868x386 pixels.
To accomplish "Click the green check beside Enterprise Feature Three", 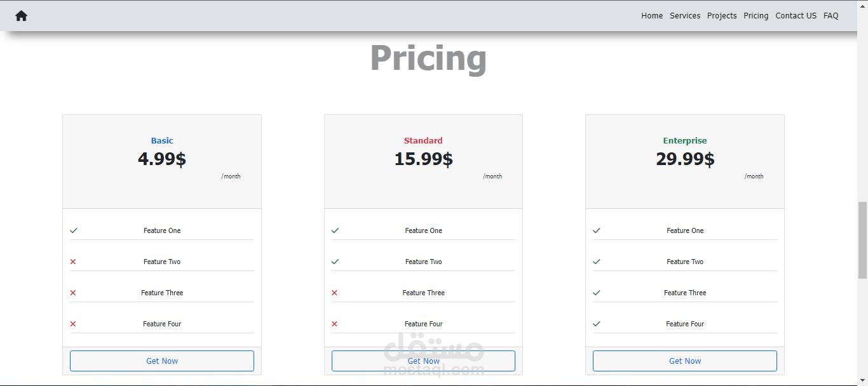I will (597, 293).
